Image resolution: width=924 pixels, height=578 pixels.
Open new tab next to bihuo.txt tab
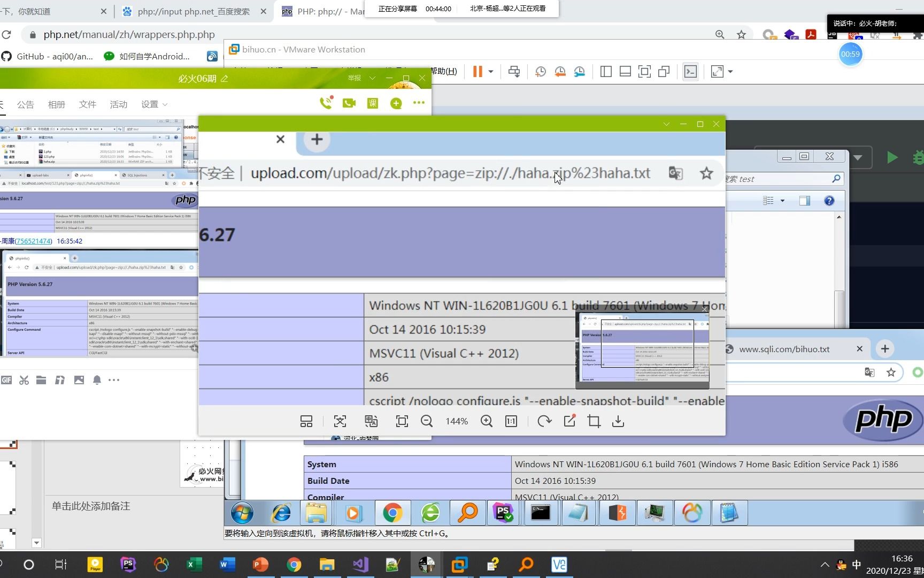(885, 349)
